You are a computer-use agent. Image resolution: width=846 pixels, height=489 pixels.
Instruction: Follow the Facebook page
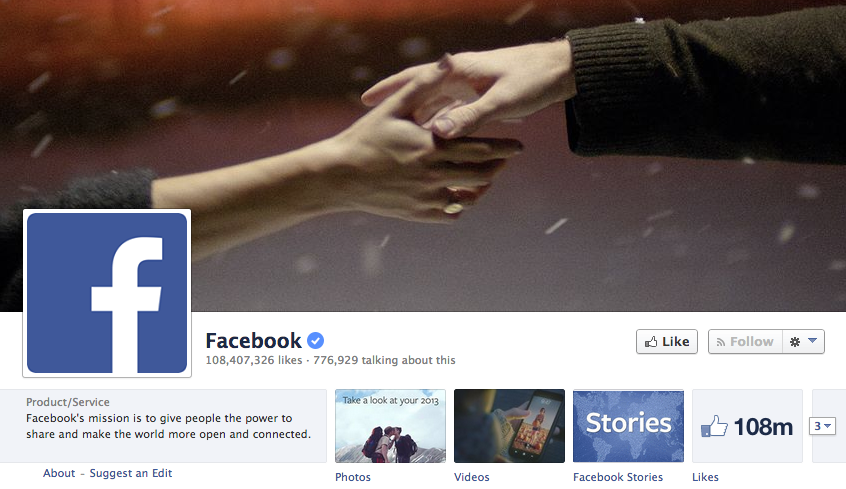(x=745, y=342)
